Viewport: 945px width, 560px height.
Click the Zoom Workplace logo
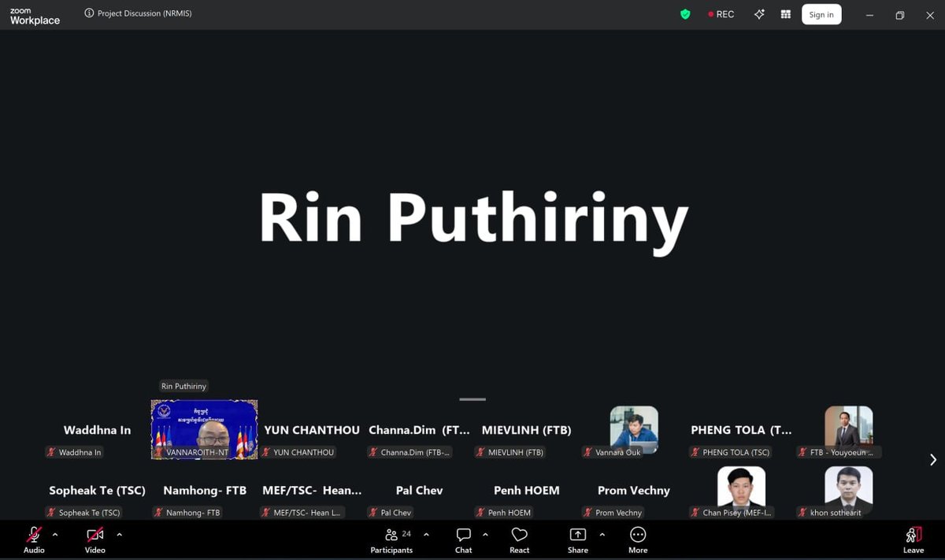[35, 17]
